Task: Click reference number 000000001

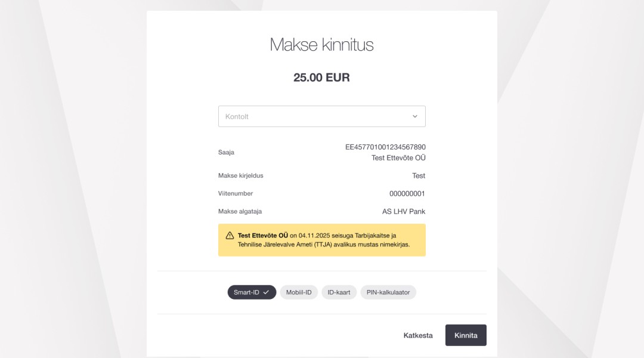Action: pos(407,194)
